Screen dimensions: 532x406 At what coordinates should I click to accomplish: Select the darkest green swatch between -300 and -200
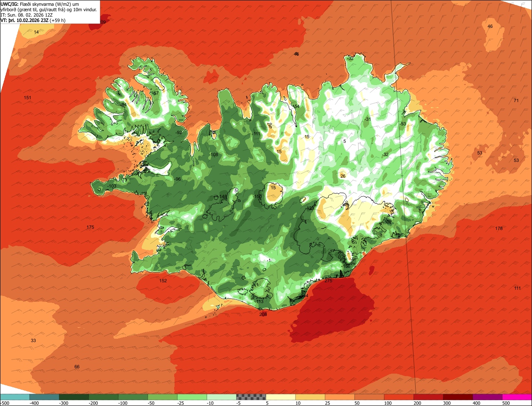(74, 397)
